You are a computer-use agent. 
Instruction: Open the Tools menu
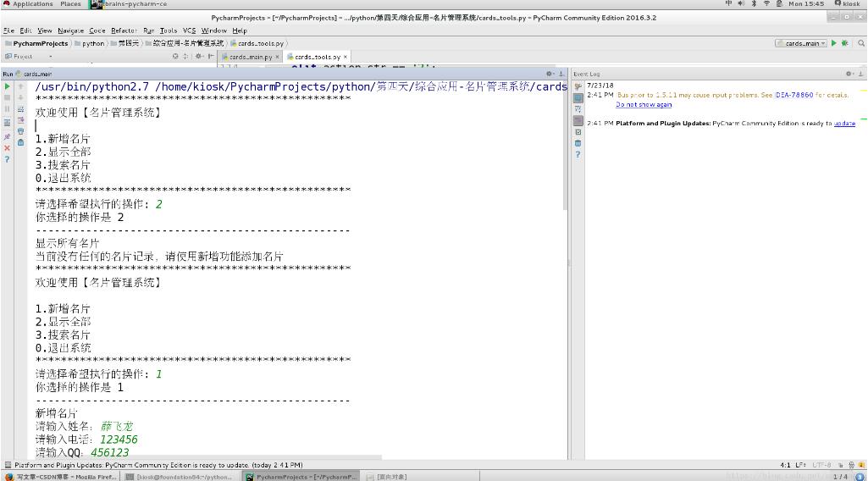coord(169,30)
